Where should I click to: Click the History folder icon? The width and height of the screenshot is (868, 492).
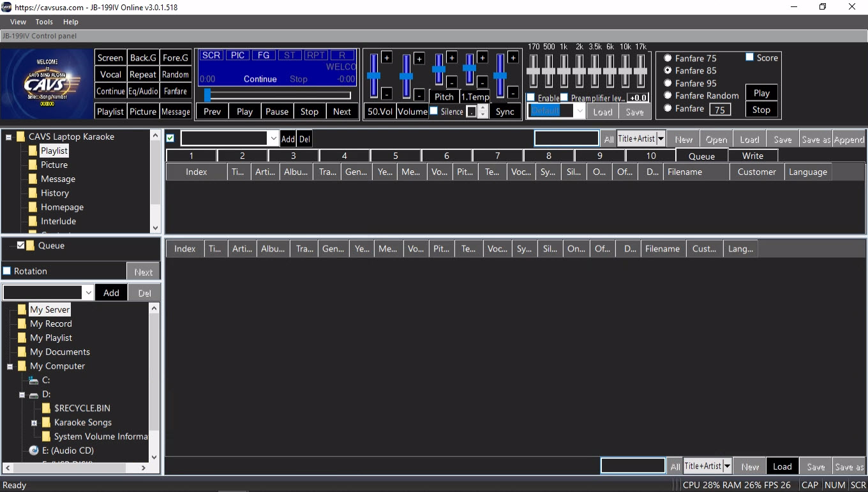tap(33, 193)
